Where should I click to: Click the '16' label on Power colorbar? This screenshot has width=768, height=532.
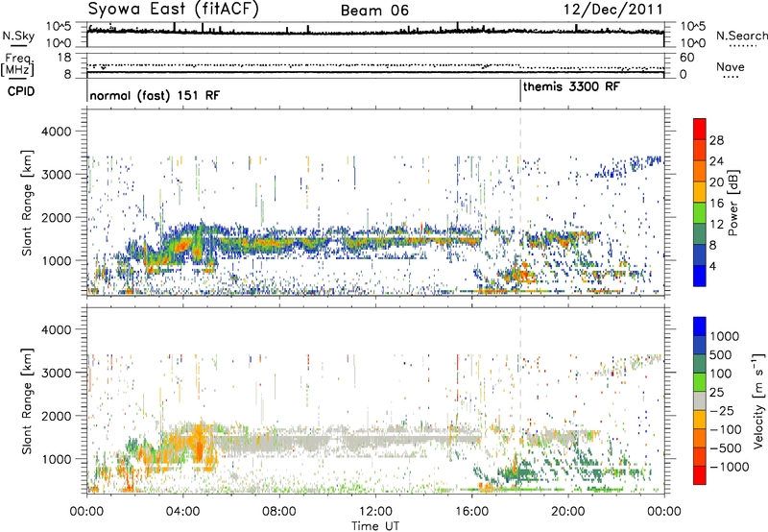click(x=716, y=204)
